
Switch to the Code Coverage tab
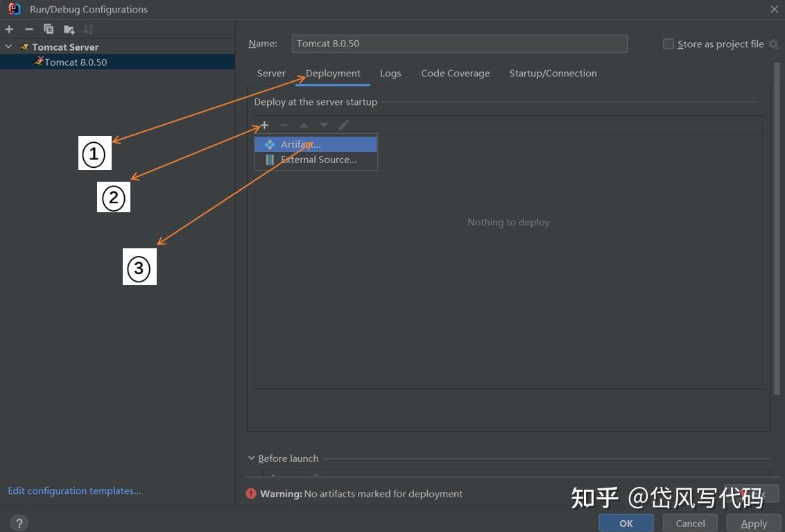[x=455, y=73]
